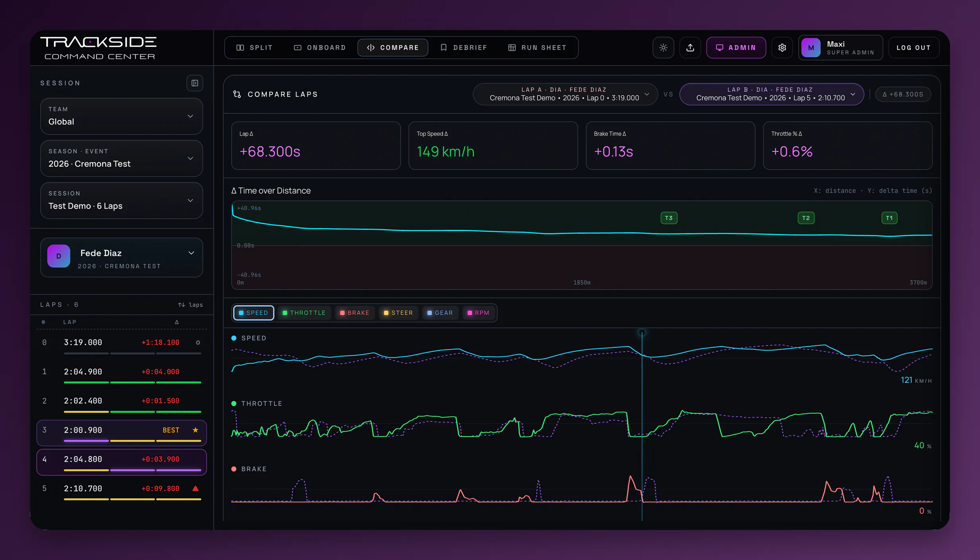Click the Maxi Super Admin profile
Viewport: 980px width, 560px height.
[x=840, y=48]
